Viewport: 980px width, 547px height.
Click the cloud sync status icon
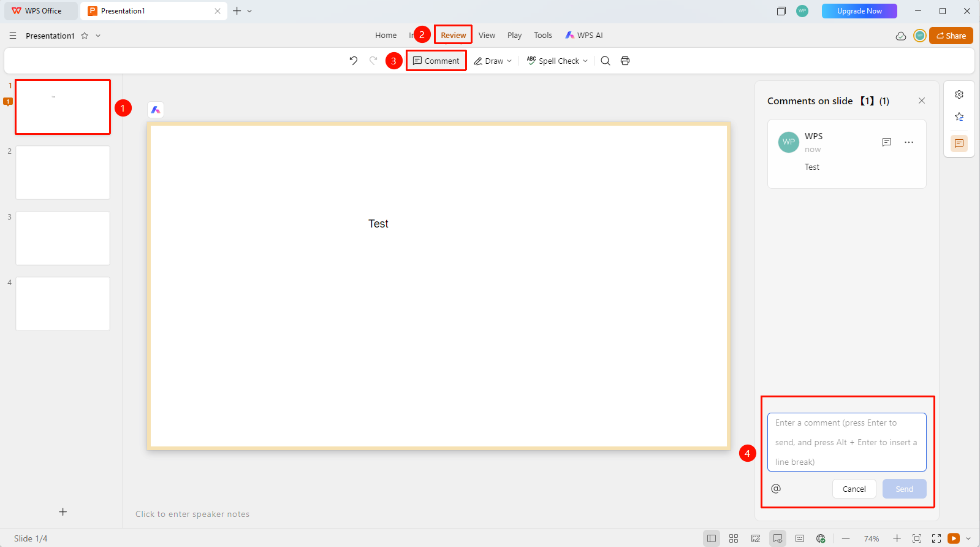point(901,36)
